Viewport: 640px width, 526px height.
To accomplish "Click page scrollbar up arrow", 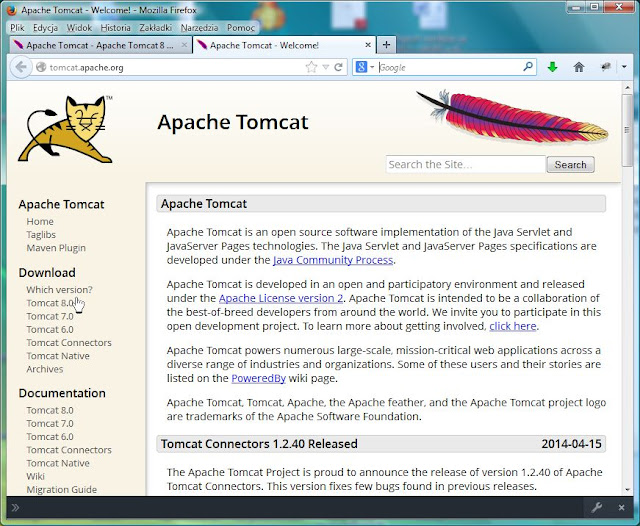I will click(627, 87).
